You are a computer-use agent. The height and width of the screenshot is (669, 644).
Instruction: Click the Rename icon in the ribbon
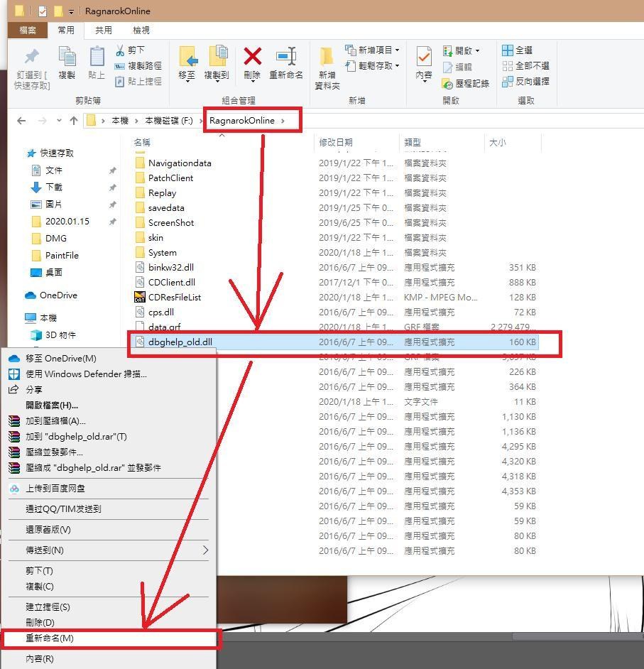coord(286,56)
